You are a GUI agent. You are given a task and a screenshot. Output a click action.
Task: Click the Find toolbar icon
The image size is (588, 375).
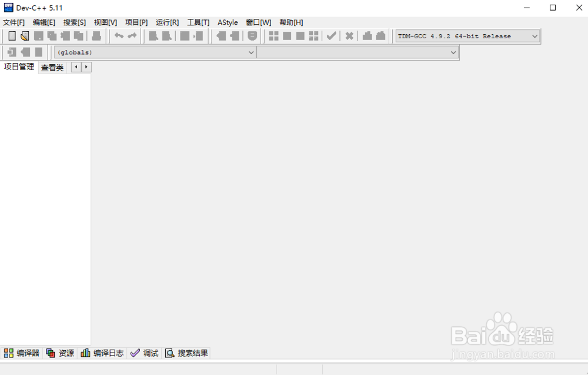click(x=153, y=36)
